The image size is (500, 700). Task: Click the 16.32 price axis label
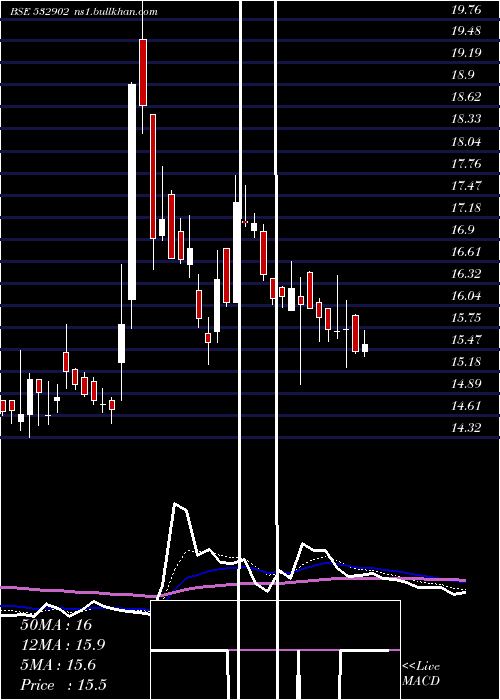466,274
